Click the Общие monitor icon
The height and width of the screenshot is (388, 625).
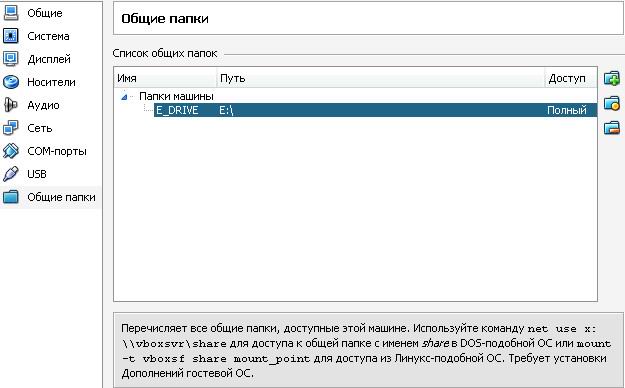click(11, 13)
